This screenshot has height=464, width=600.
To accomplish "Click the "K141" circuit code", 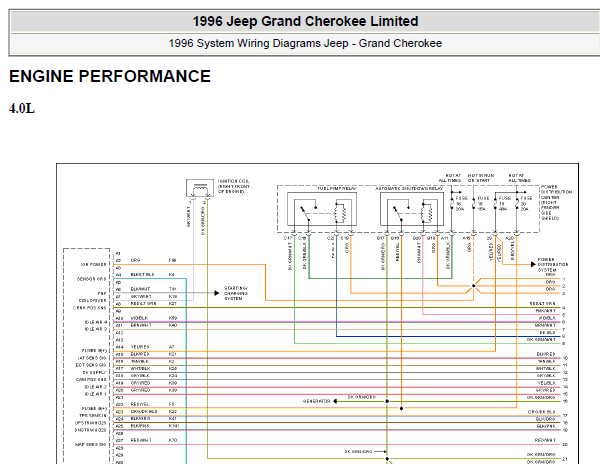I will click(x=174, y=426).
